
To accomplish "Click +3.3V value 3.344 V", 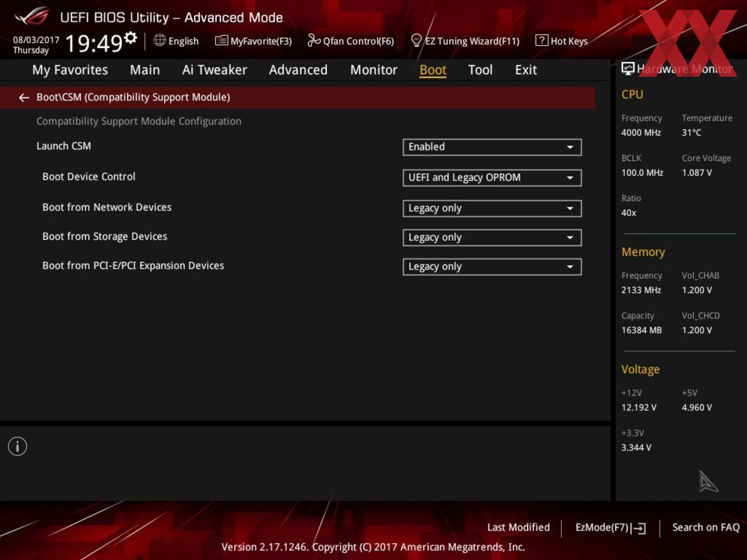I will click(636, 448).
